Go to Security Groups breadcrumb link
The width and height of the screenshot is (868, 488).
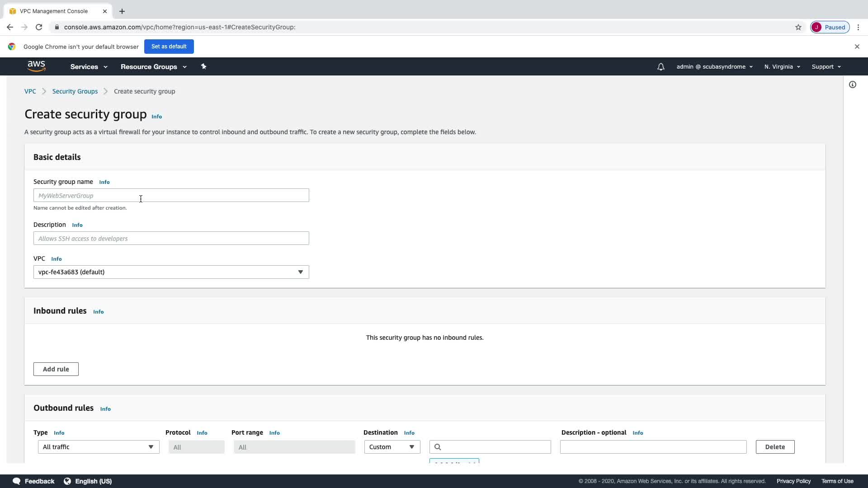point(75,91)
